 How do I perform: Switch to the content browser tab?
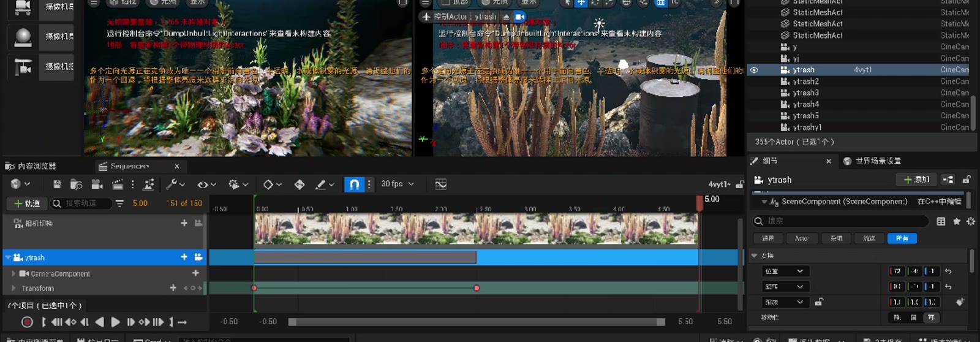tap(31, 166)
